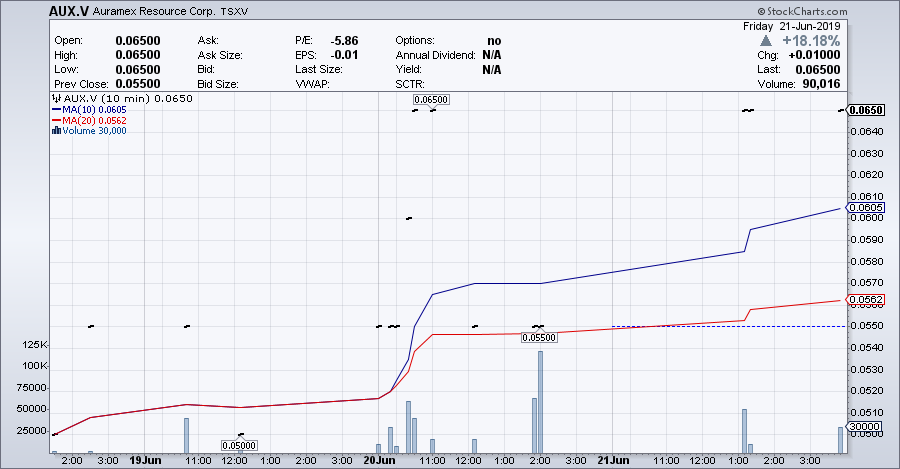Click the green-gray up arrow change indicator

click(766, 41)
